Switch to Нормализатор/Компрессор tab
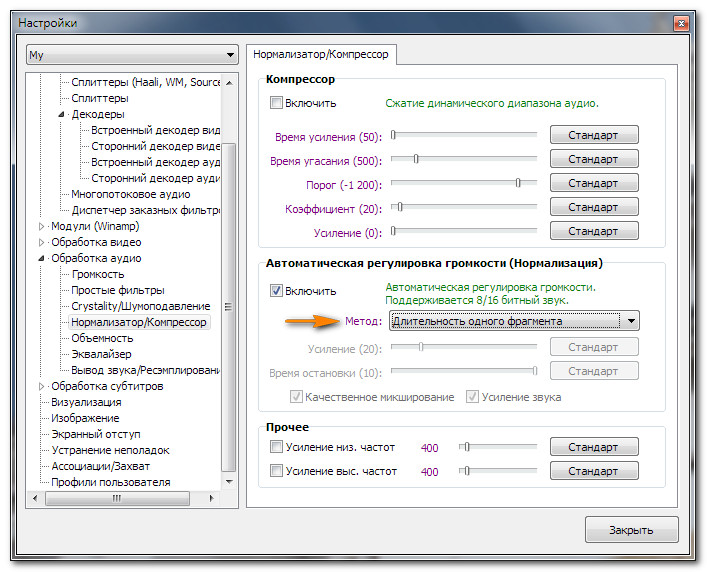The image size is (707, 572). tap(321, 55)
